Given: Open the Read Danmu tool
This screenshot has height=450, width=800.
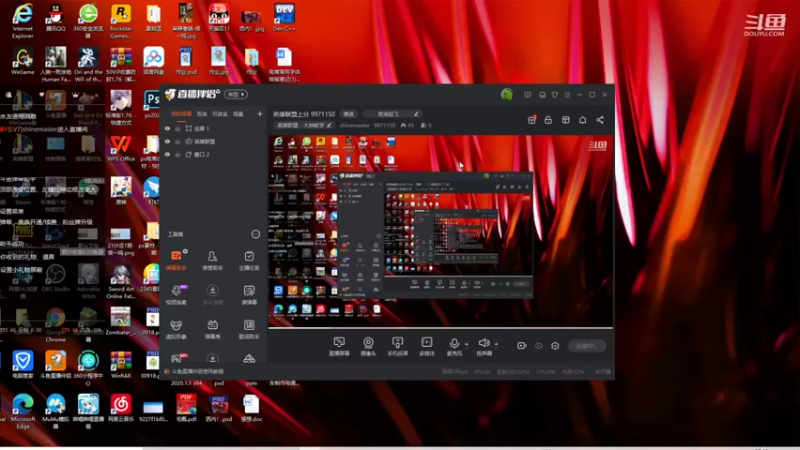Looking at the screenshot, I should coord(249,294).
